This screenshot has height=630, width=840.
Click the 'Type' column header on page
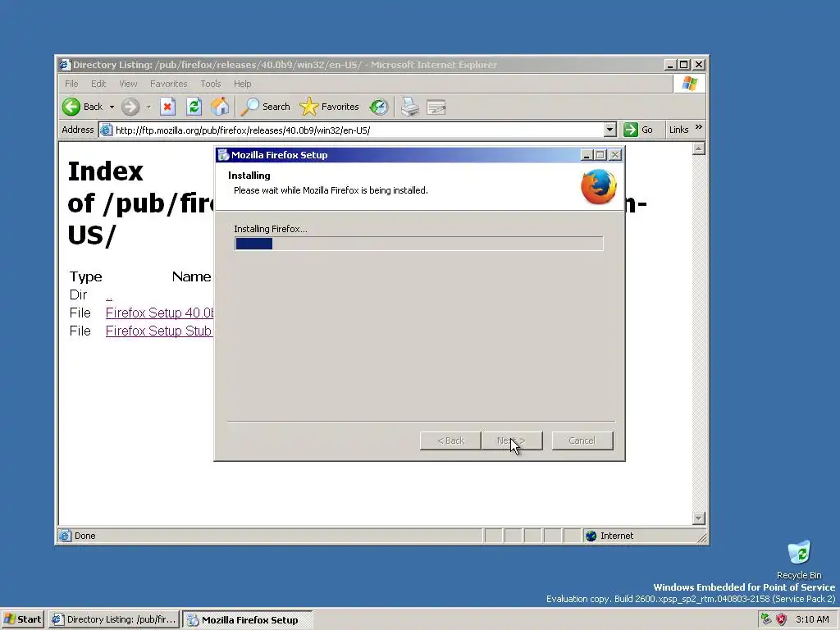[85, 277]
